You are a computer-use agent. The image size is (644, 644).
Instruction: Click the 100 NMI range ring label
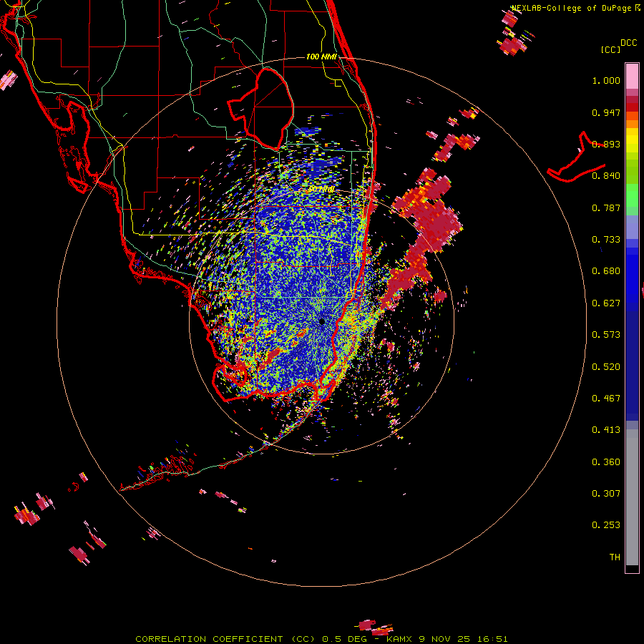pyautogui.click(x=321, y=57)
